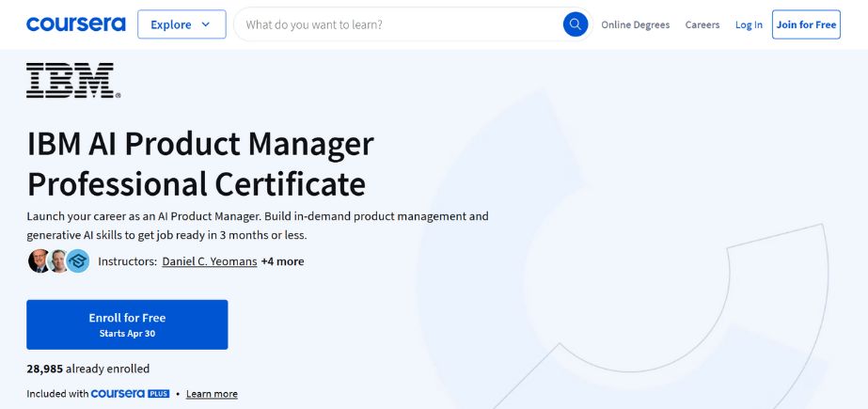Click the Coursera logo in header
Viewport: 868px width, 409px height.
[x=76, y=24]
